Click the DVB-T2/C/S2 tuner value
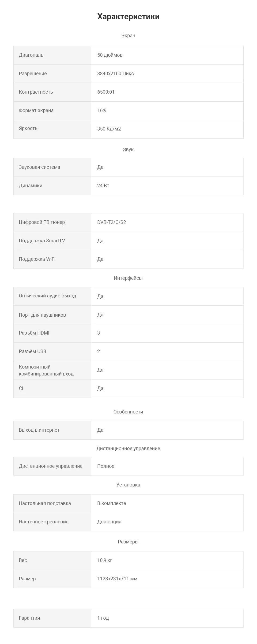The width and height of the screenshot is (257, 644). tap(111, 222)
